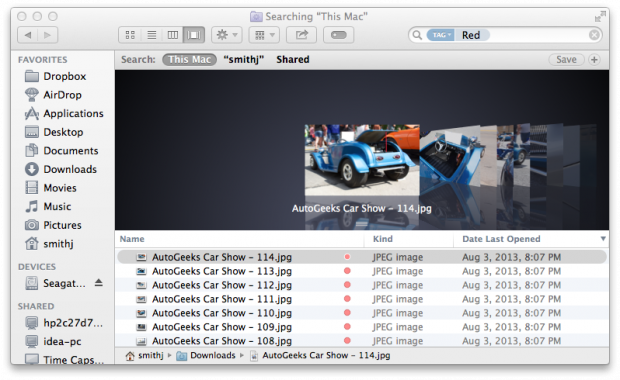This screenshot has height=380, width=620.
Task: Open Documents in the sidebar
Action: click(x=61, y=151)
